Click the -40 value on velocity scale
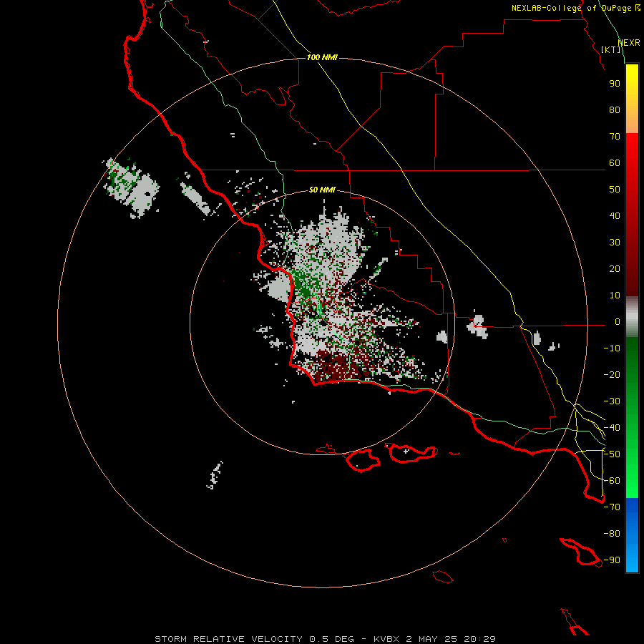The width and height of the screenshot is (644, 644). pos(612,428)
